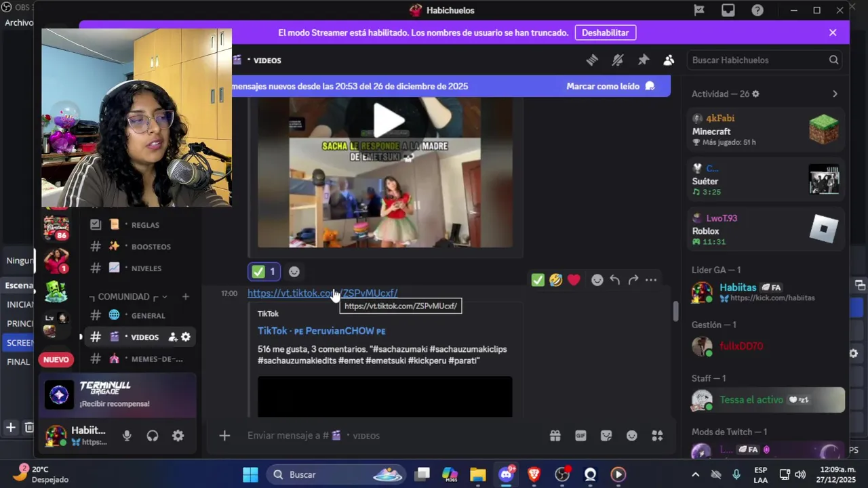The width and height of the screenshot is (868, 488).
Task: Select the Minecraft creeper server icon
Action: click(x=56, y=291)
